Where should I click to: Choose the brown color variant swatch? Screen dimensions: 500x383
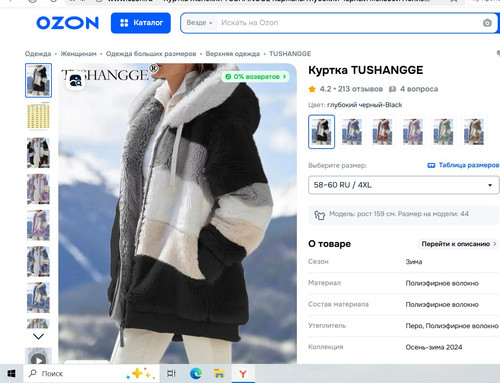click(474, 132)
